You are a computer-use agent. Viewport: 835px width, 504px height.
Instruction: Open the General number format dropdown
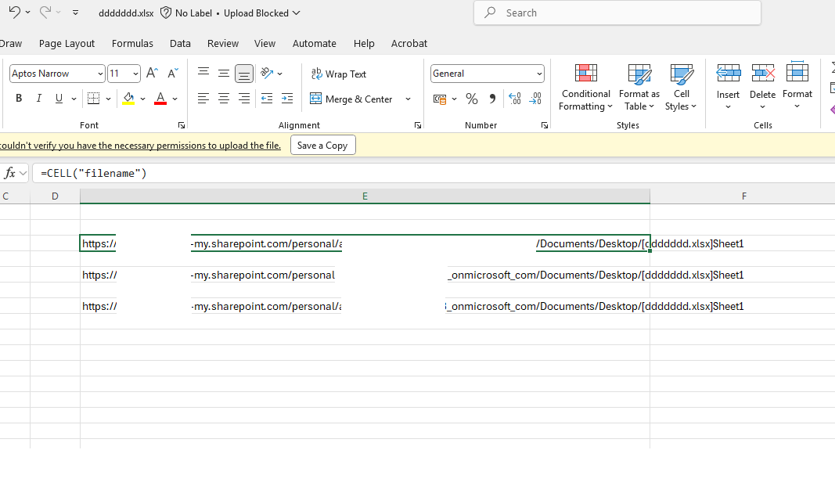click(539, 74)
